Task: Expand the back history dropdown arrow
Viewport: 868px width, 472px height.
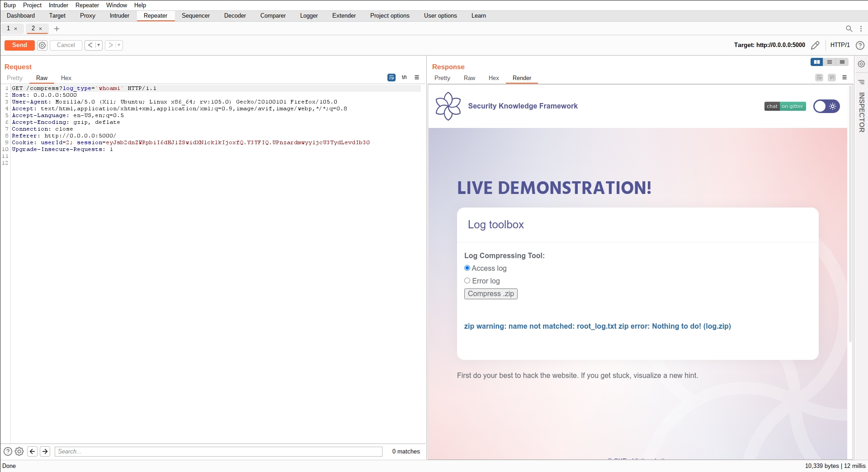Action: (99, 45)
